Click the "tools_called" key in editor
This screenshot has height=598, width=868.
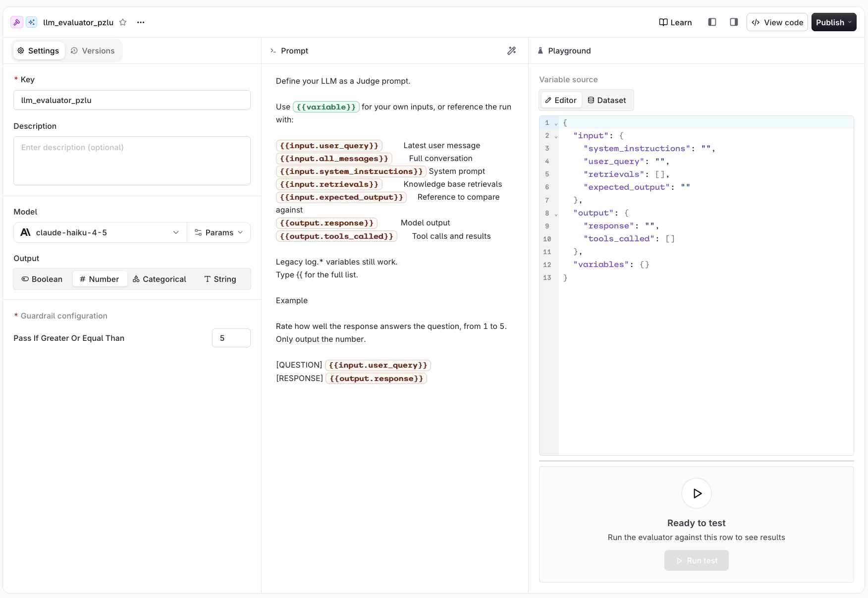point(619,238)
